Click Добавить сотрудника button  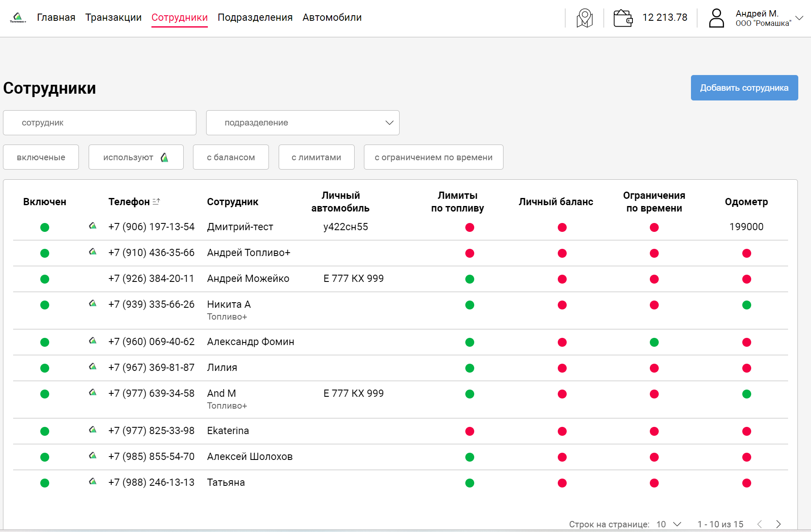point(744,88)
